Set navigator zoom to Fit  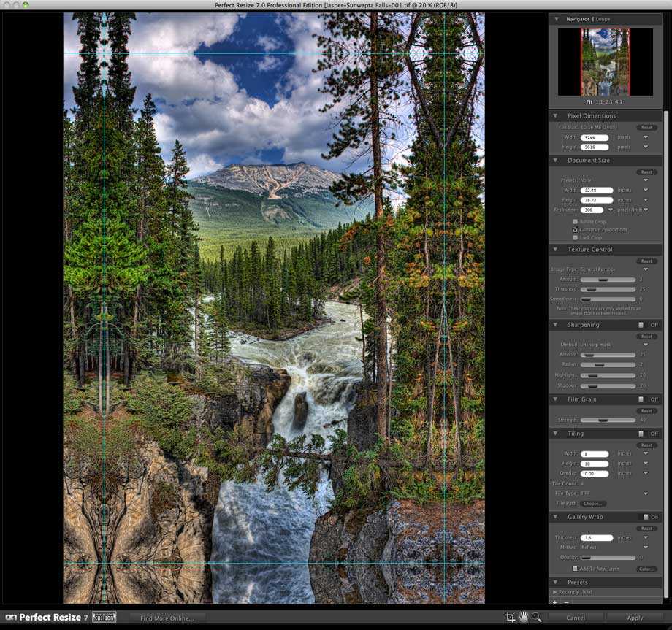click(x=587, y=102)
